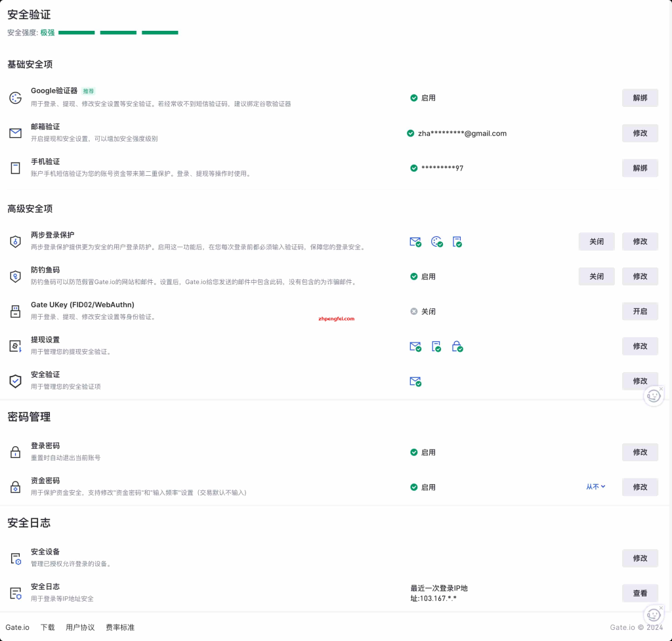The height and width of the screenshot is (641, 672).
Task: Disable anti-phishing code with 关闭
Action: click(x=596, y=276)
